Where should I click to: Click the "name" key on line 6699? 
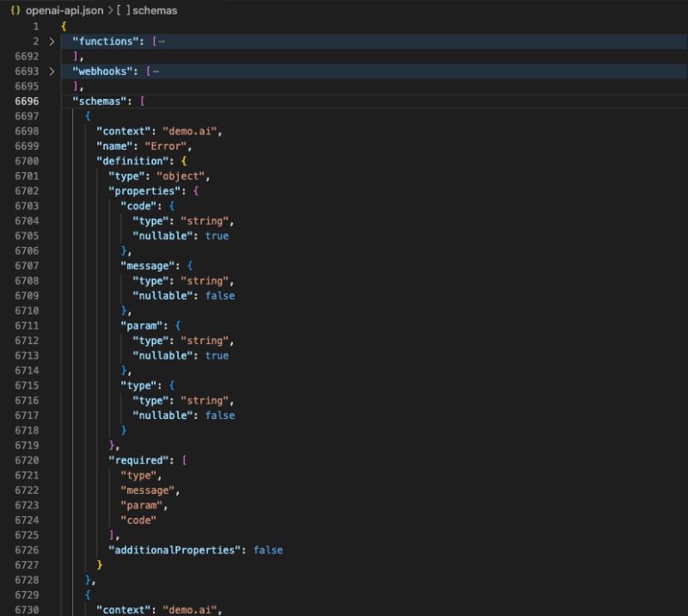(x=114, y=146)
